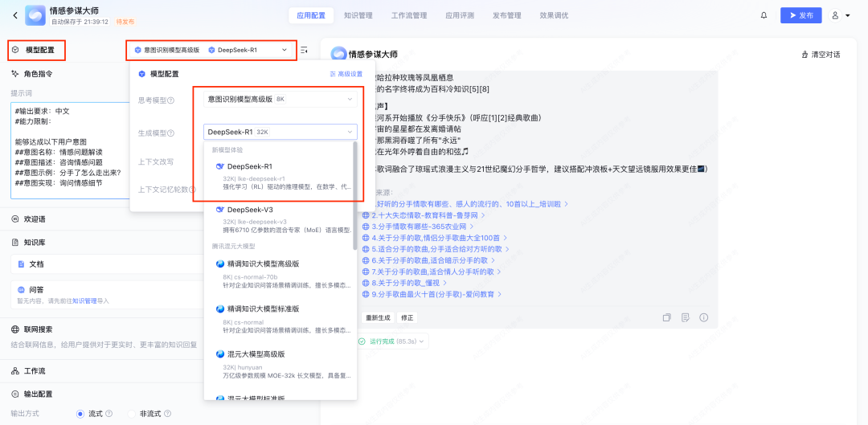Image resolution: width=868 pixels, height=425 pixels.
Task: Switch to the 工作流管理 tab
Action: (408, 15)
